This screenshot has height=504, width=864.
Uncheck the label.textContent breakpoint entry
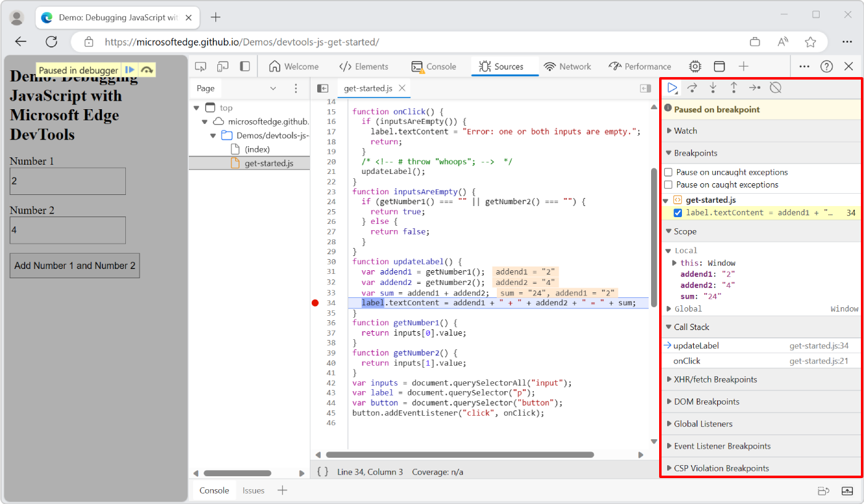(678, 212)
